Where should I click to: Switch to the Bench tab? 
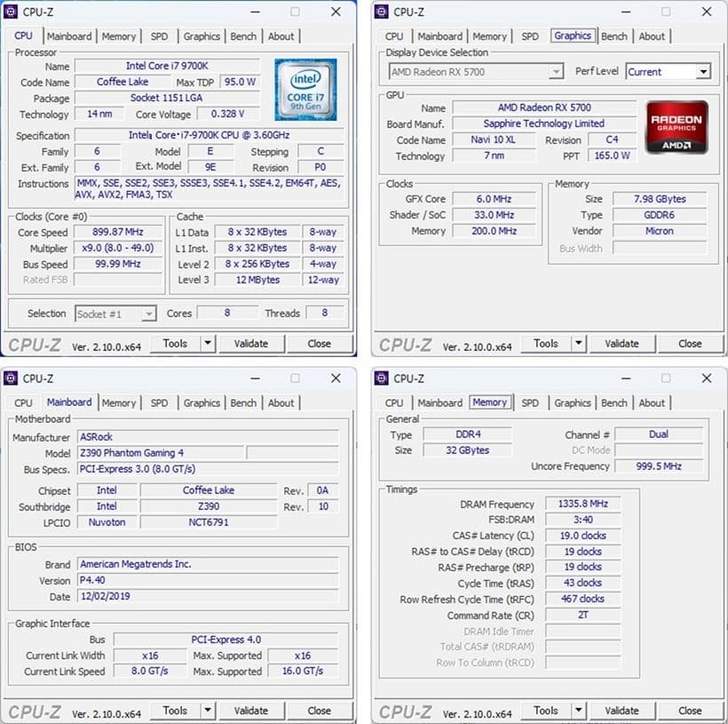(x=243, y=36)
